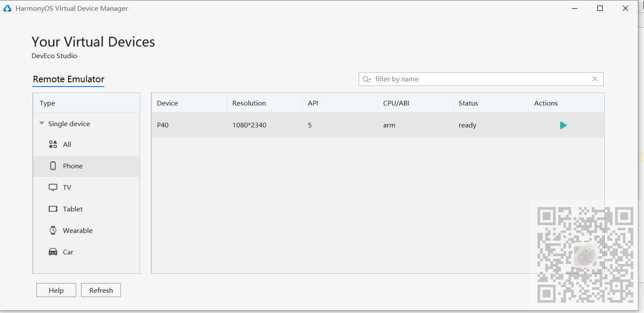Maximize the Virtual Device Manager window

(600, 8)
